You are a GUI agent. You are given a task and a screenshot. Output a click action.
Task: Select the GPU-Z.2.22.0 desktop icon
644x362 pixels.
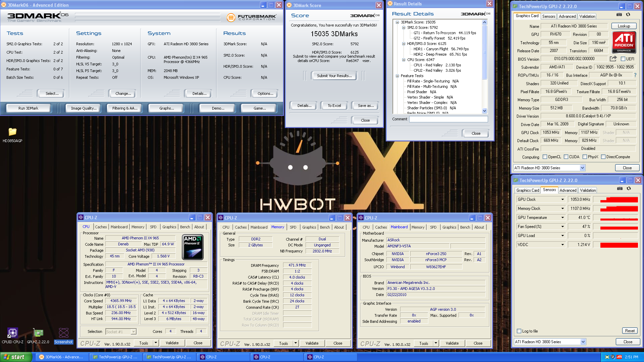pyautogui.click(x=38, y=336)
